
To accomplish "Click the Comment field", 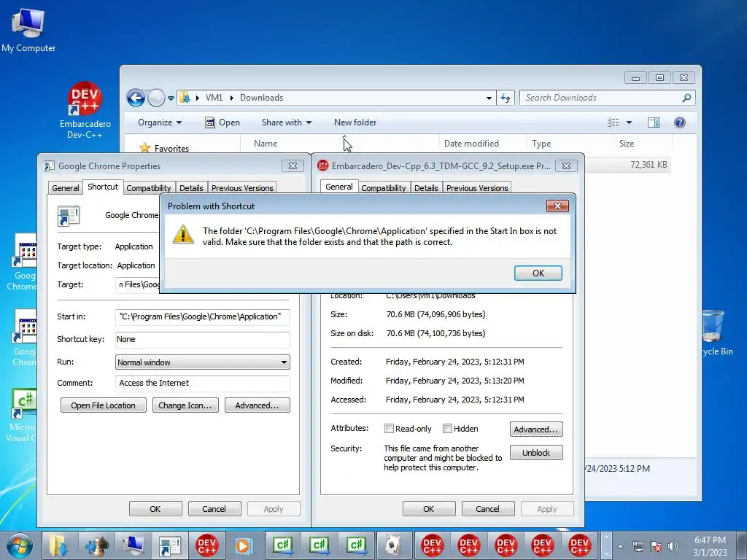I will point(203,383).
